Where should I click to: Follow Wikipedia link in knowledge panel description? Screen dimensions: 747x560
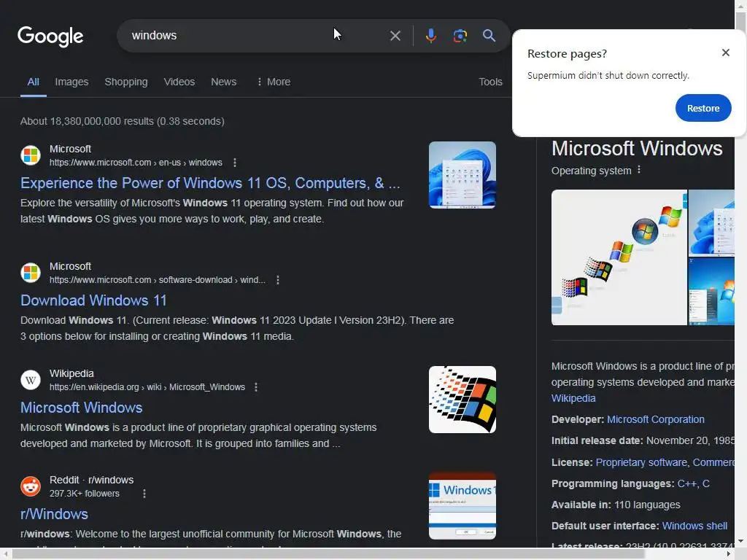coord(573,398)
